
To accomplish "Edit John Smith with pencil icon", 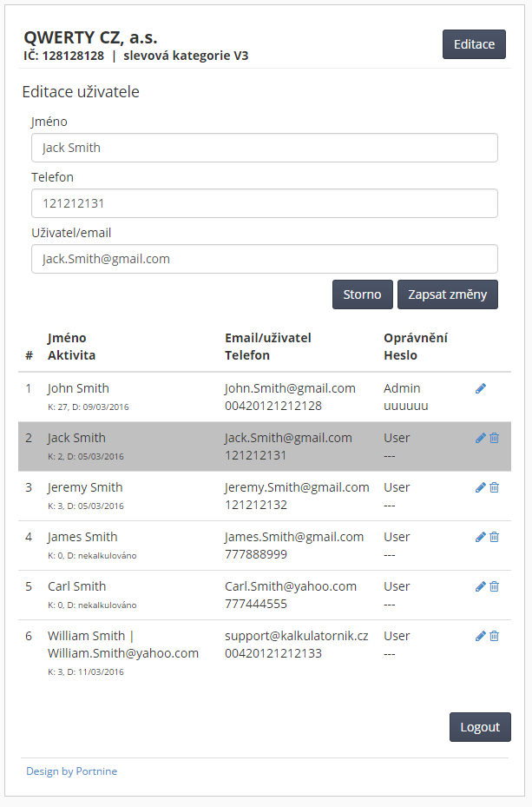I will click(481, 388).
